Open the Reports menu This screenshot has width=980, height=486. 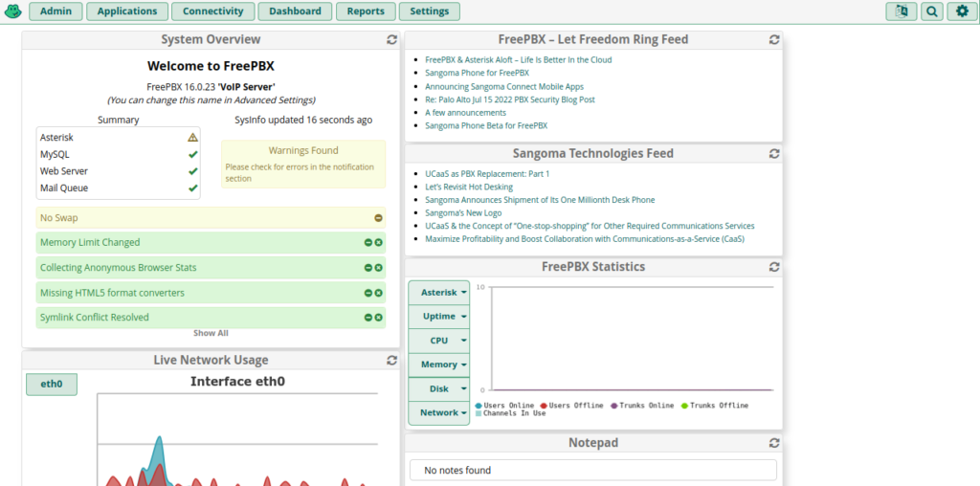(366, 11)
